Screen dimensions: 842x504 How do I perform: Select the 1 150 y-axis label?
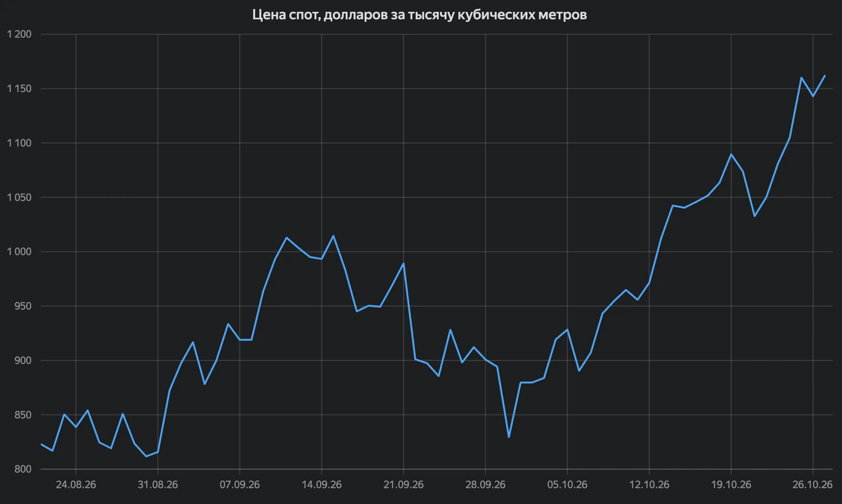pos(19,89)
